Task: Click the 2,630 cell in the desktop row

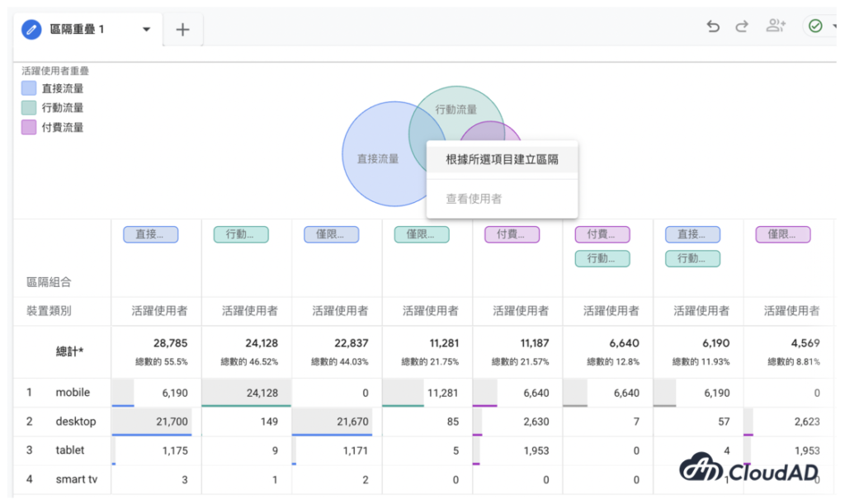Action: [x=536, y=422]
